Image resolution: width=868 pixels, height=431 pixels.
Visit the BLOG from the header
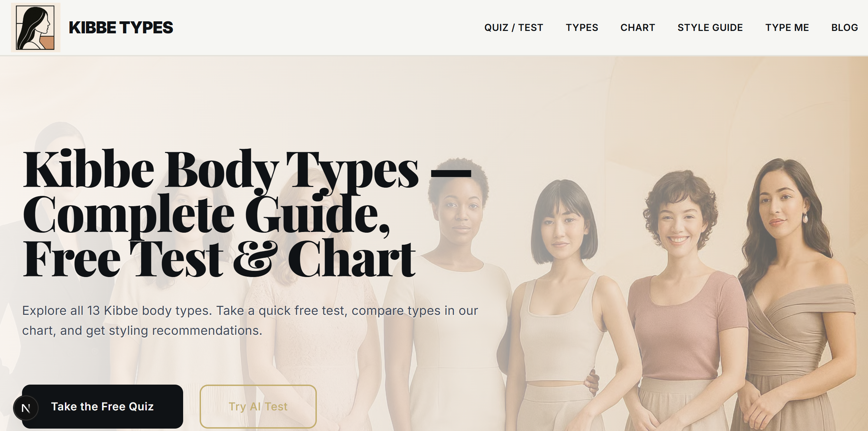(x=845, y=27)
